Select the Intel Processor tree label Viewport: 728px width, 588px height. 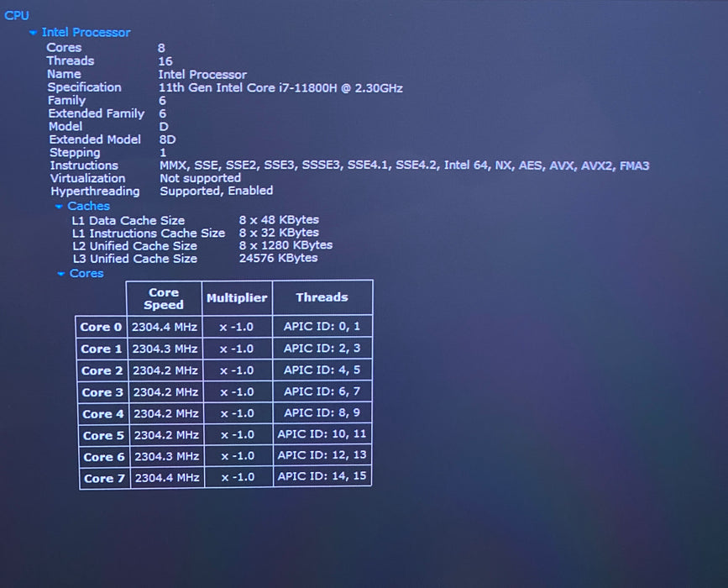click(86, 33)
